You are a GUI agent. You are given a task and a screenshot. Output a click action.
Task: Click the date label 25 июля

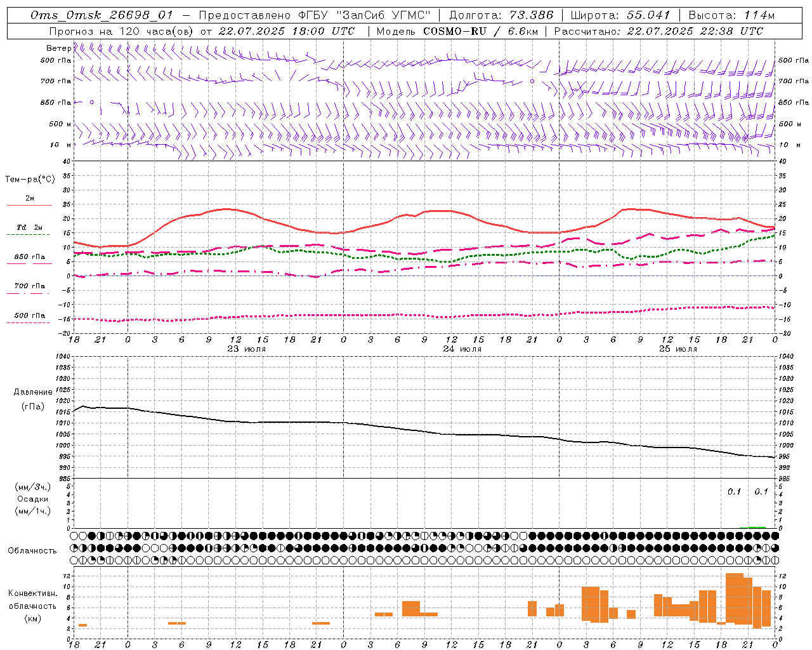[x=678, y=349]
